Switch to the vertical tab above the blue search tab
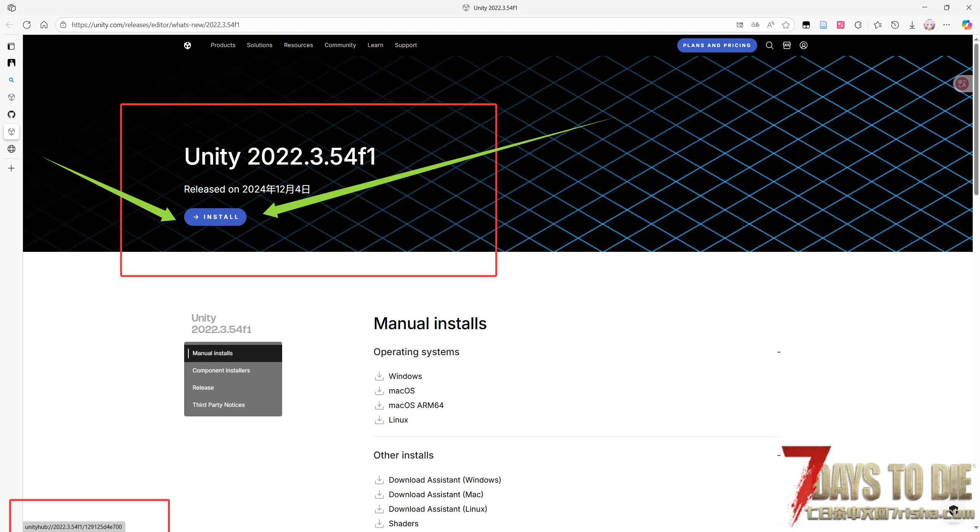This screenshot has height=532, width=980. [11, 63]
